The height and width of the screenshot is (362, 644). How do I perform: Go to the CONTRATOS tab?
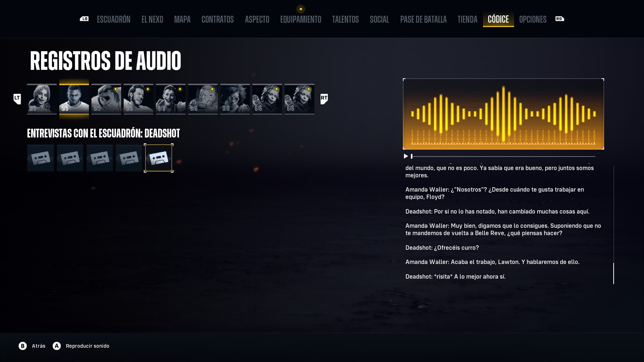tap(217, 19)
